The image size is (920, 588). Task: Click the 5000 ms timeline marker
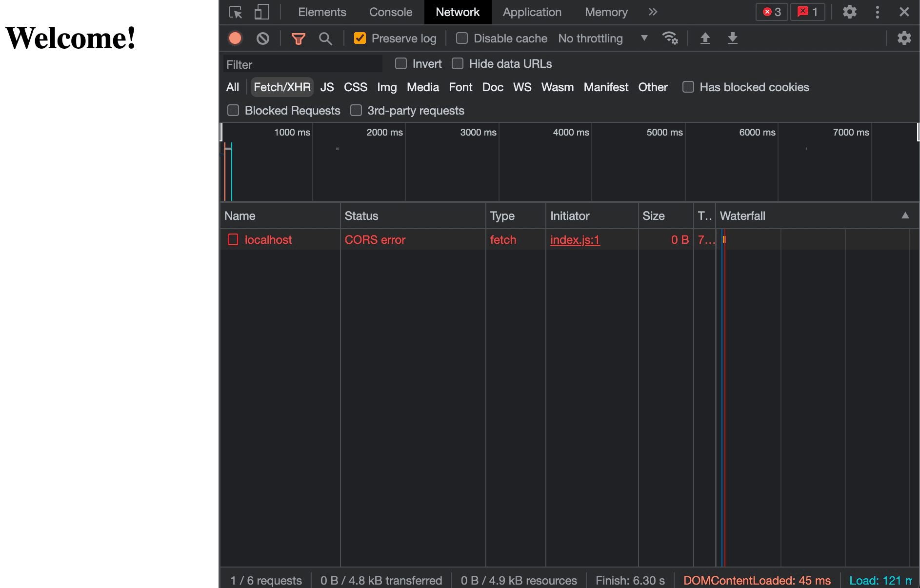point(664,132)
